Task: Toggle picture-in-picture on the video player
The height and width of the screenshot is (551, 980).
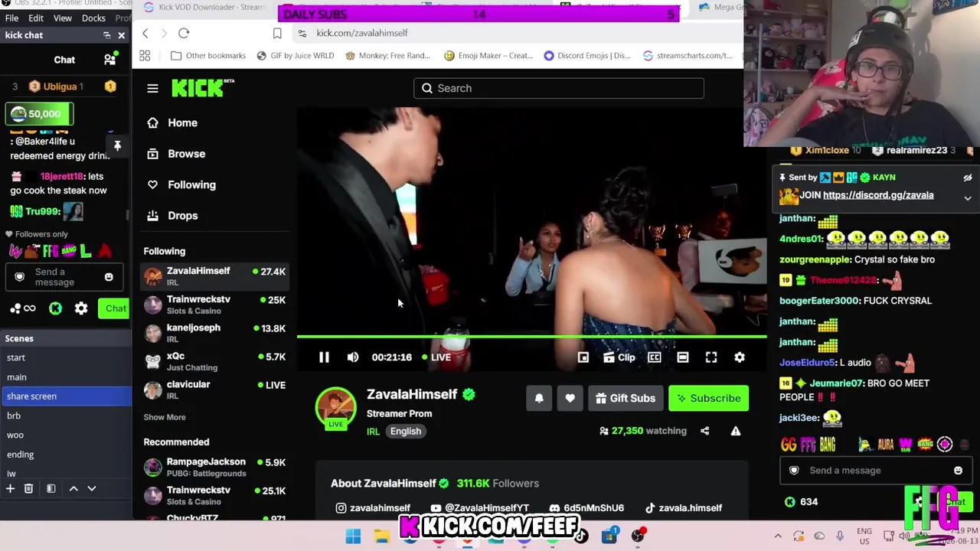Action: pos(583,357)
